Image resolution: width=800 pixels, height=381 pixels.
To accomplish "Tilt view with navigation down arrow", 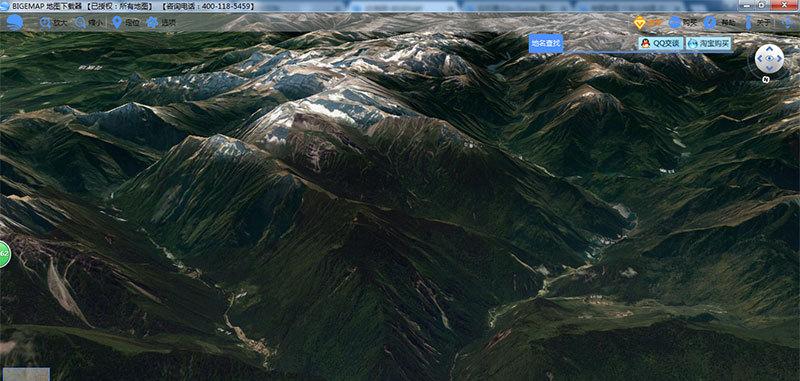I will (769, 69).
